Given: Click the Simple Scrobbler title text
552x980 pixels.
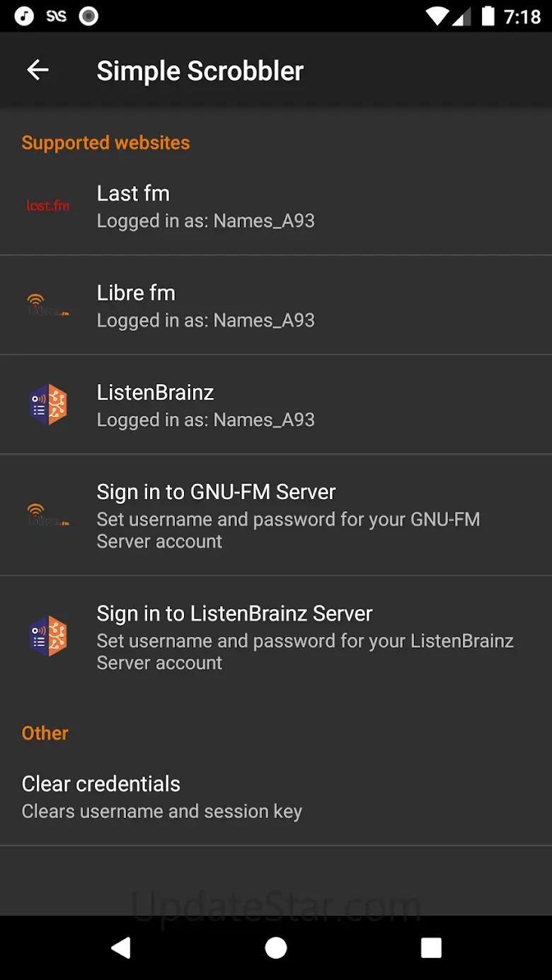Looking at the screenshot, I should coord(200,71).
